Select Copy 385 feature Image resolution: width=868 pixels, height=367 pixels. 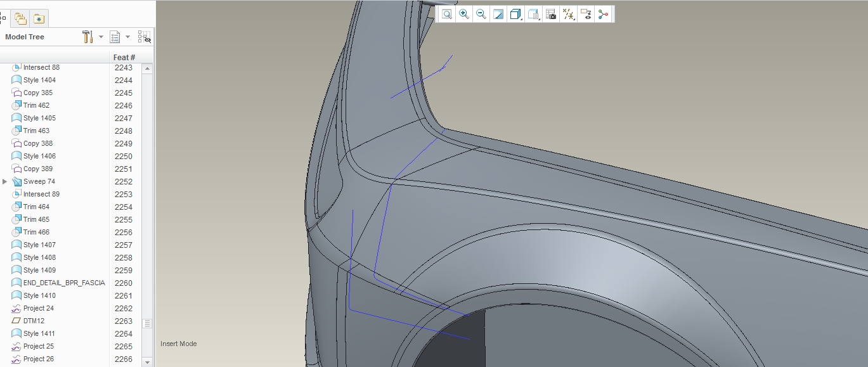point(38,93)
